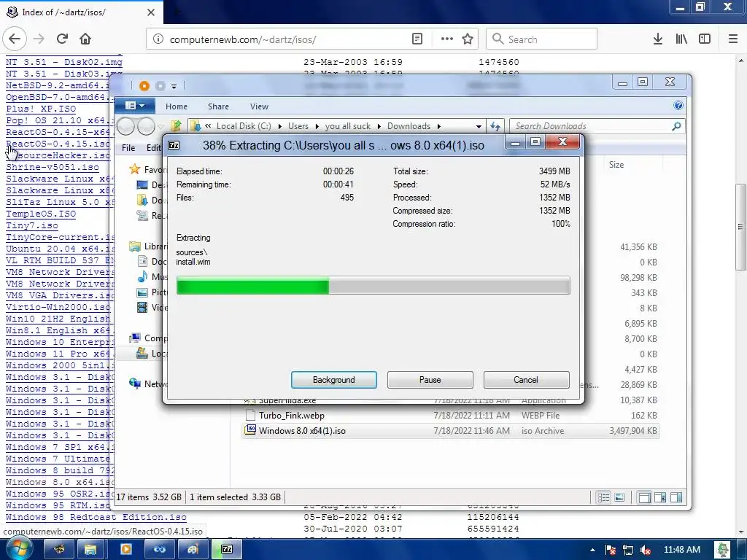Select Turbo_Fink.webp file
Screen dimensions: 747x560
click(x=451, y=415)
